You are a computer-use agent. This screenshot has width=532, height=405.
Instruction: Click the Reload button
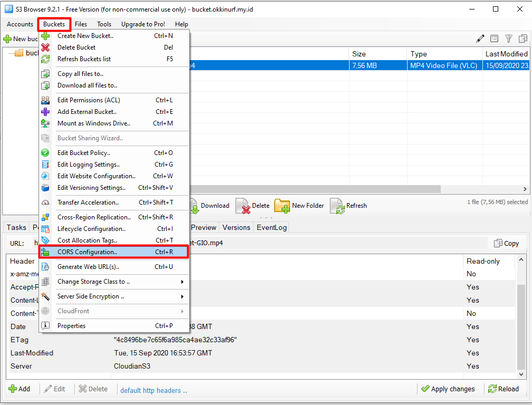(504, 389)
